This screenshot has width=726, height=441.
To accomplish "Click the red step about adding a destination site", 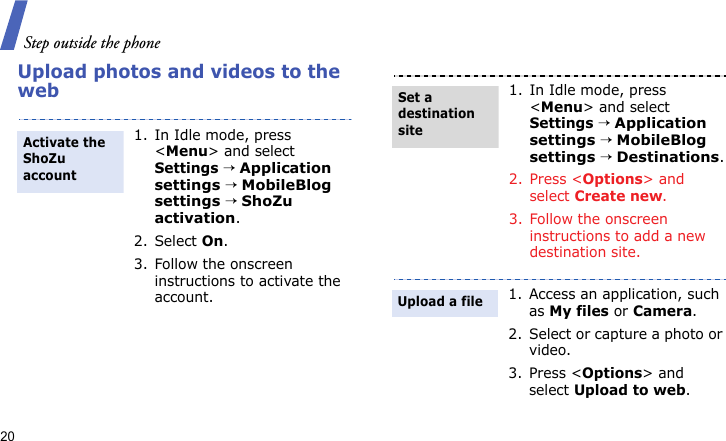I will tap(617, 235).
